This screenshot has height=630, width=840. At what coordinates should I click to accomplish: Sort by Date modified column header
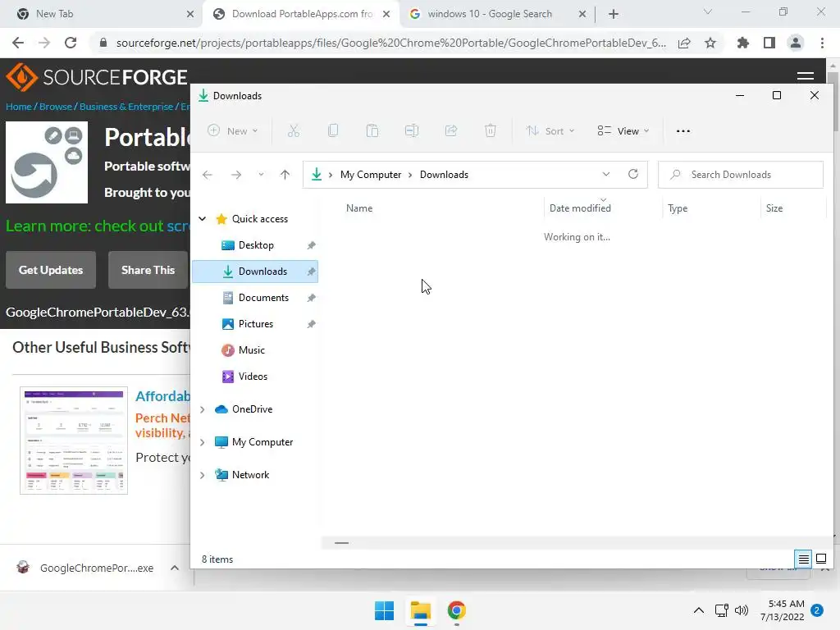click(580, 208)
